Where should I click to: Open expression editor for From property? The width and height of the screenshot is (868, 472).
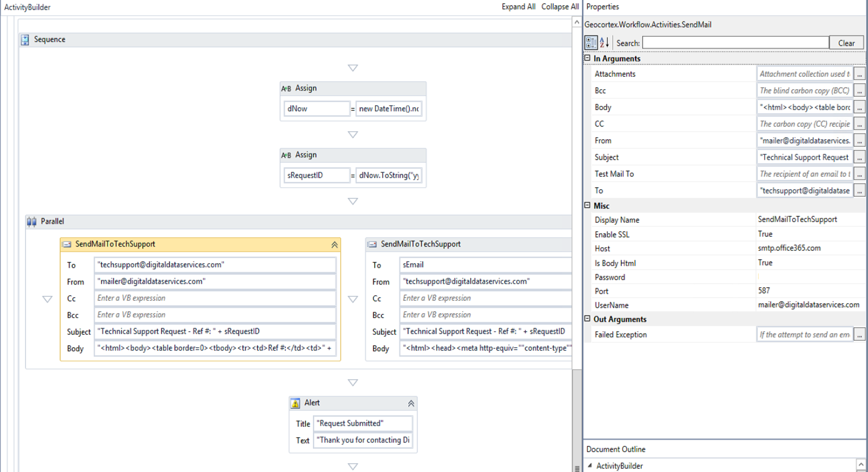click(860, 141)
